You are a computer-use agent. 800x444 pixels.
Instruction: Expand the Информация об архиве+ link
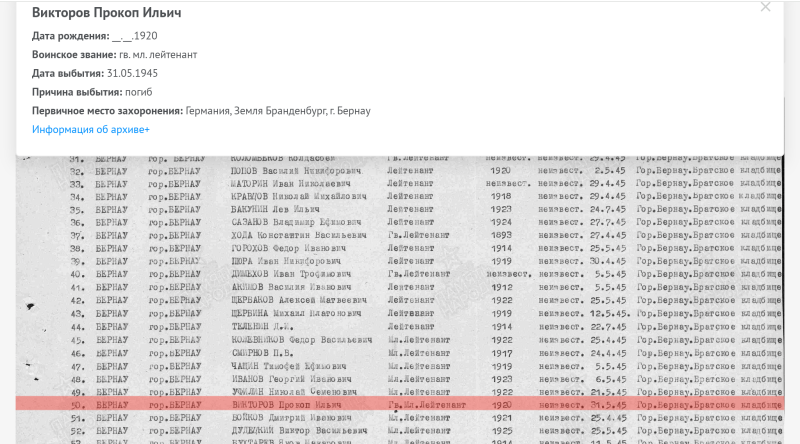[x=90, y=130]
